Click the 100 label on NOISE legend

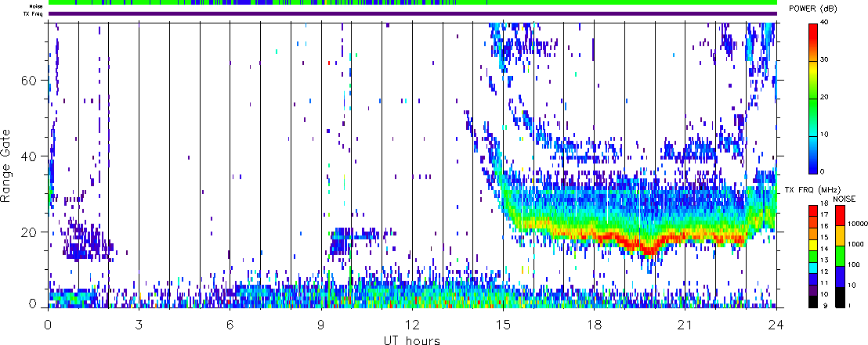click(x=854, y=265)
